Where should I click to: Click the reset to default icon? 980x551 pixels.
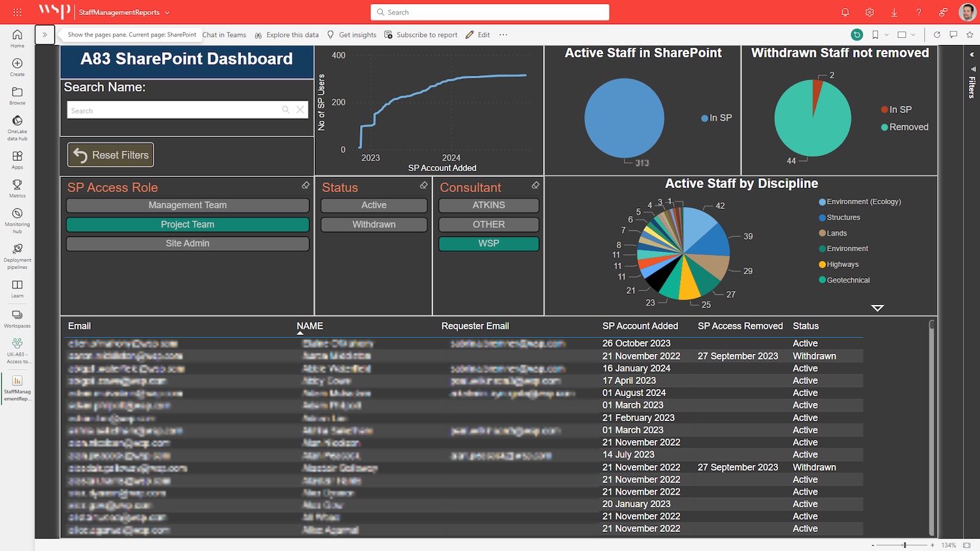pyautogui.click(x=857, y=35)
